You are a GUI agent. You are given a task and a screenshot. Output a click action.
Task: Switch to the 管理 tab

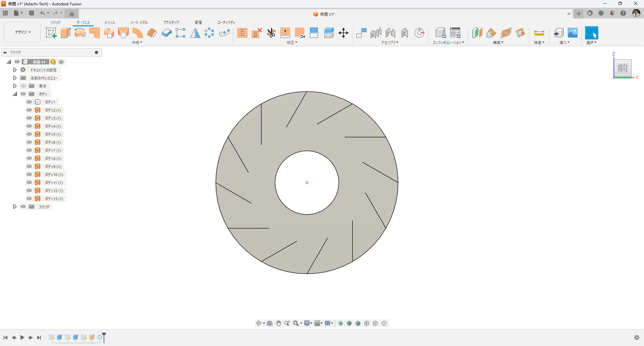tap(198, 22)
